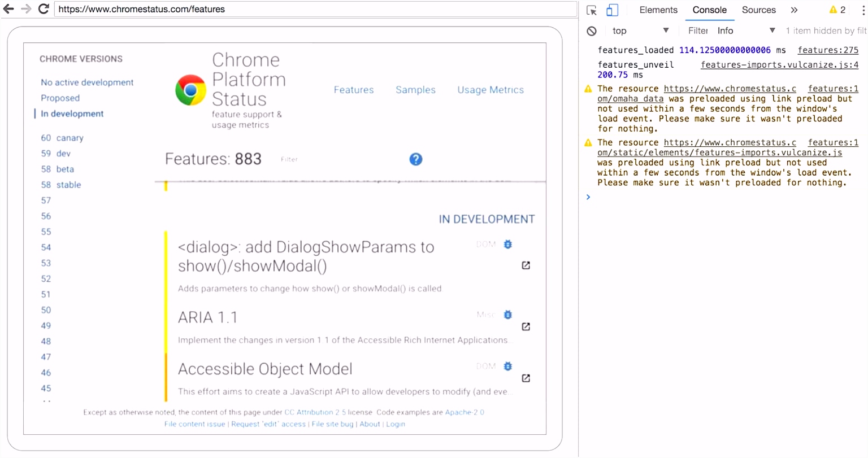
Task: Open the Usage Metrics nav link
Action: coord(491,90)
